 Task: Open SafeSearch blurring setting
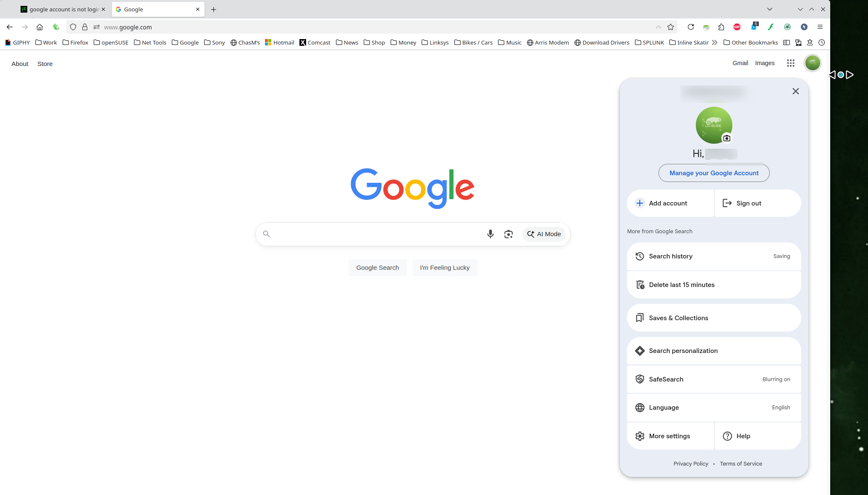(713, 379)
